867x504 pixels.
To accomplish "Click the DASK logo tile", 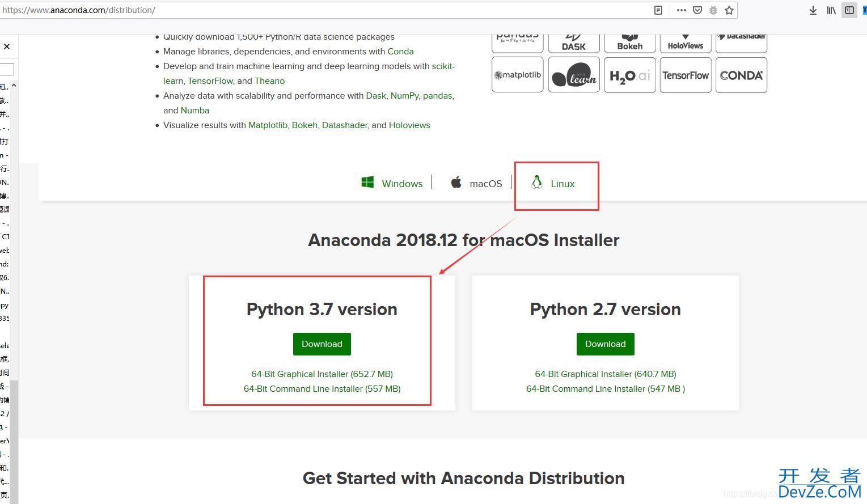I will tap(574, 43).
